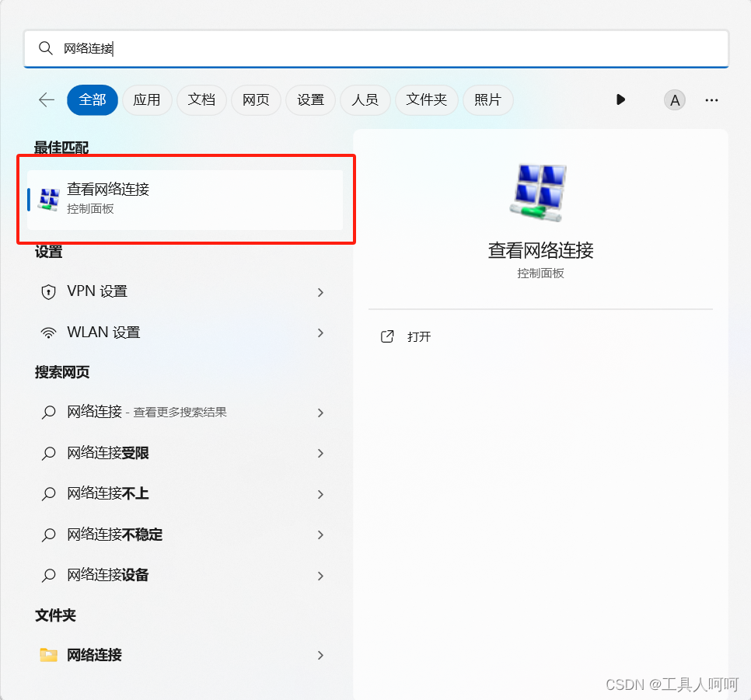751x700 pixels.
Task: Select the 全部 filter tab
Action: (x=93, y=100)
